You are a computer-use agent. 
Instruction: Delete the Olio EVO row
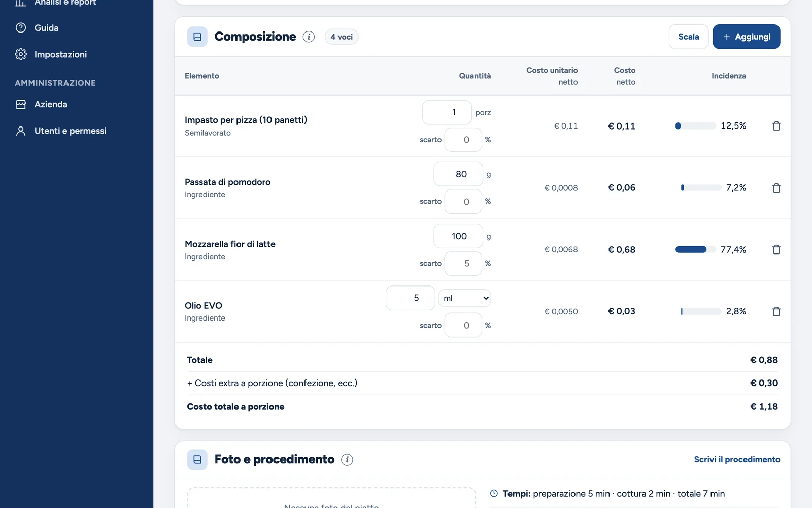(x=776, y=311)
